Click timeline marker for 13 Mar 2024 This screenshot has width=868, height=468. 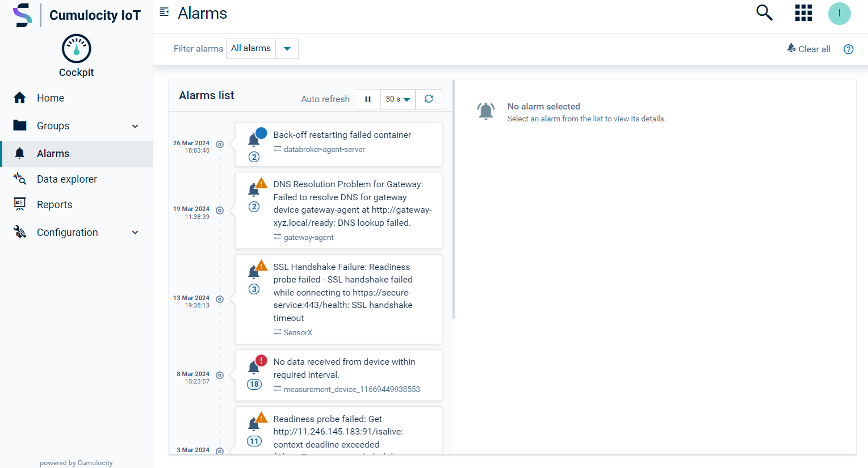pos(220,299)
